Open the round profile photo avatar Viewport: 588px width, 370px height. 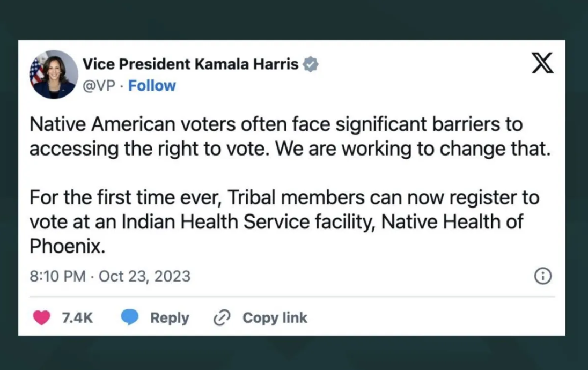[54, 74]
